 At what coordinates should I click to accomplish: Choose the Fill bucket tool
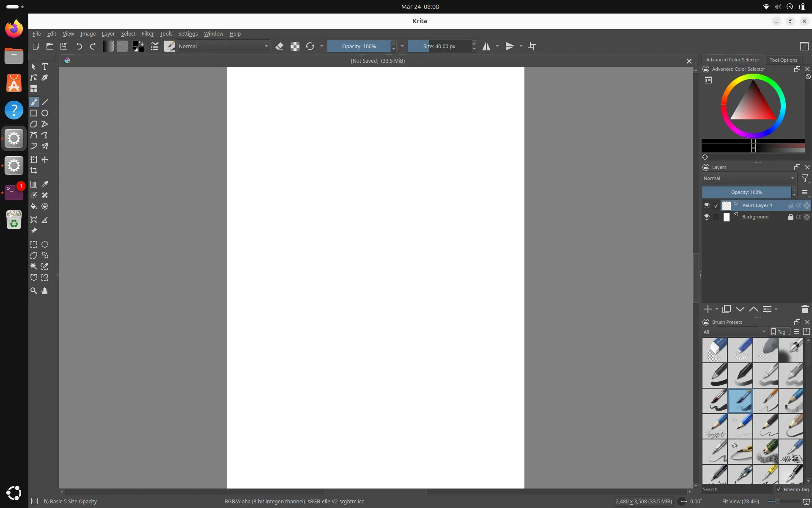[x=34, y=206]
